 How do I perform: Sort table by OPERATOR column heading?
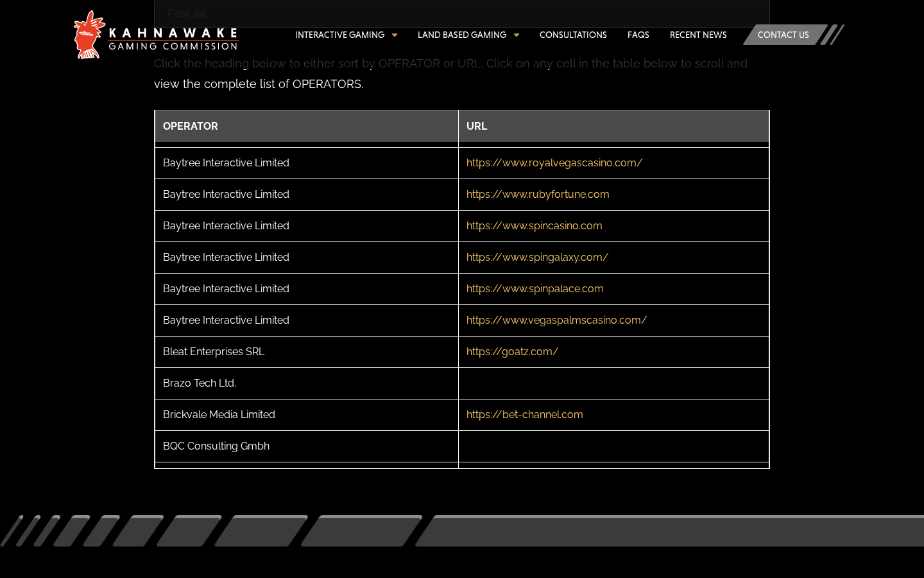coord(307,127)
